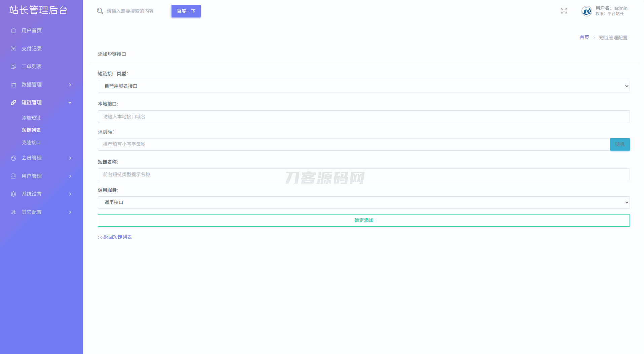Click the link icon beside 短链管理

(13, 103)
